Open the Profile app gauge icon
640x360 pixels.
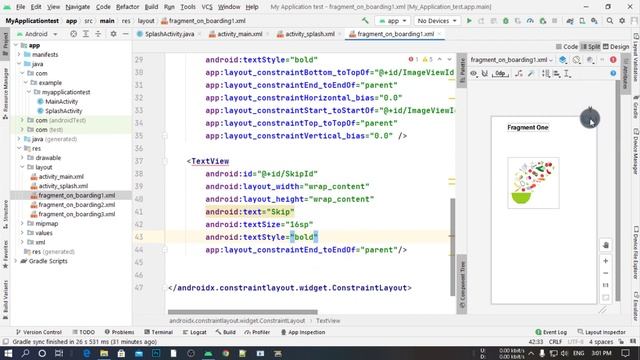tap(530, 21)
